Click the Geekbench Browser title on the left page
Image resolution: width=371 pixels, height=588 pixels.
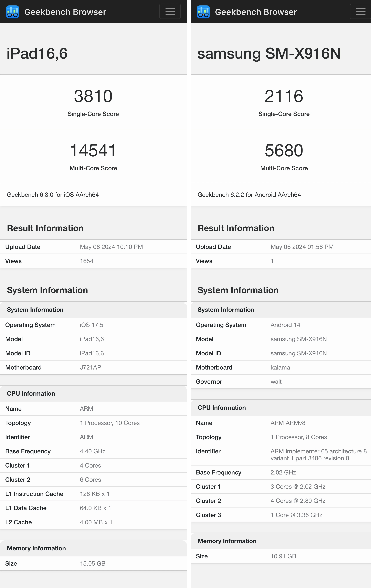click(x=65, y=12)
